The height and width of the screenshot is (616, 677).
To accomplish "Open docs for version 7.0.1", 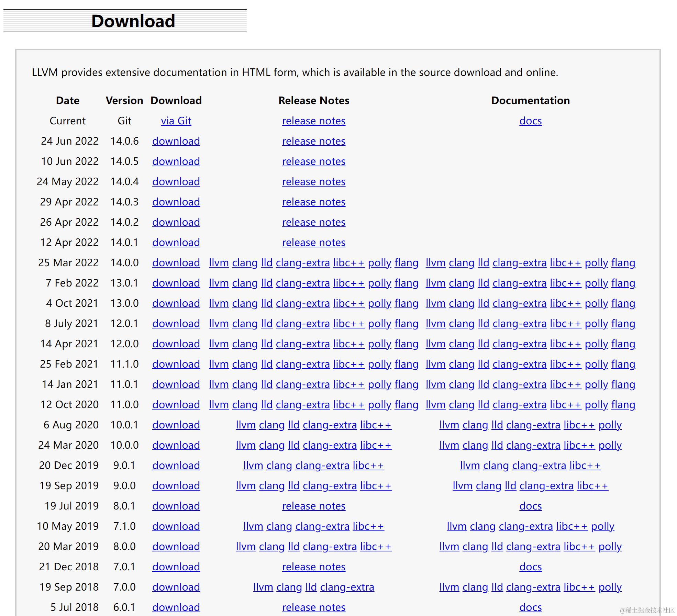I will pyautogui.click(x=530, y=567).
